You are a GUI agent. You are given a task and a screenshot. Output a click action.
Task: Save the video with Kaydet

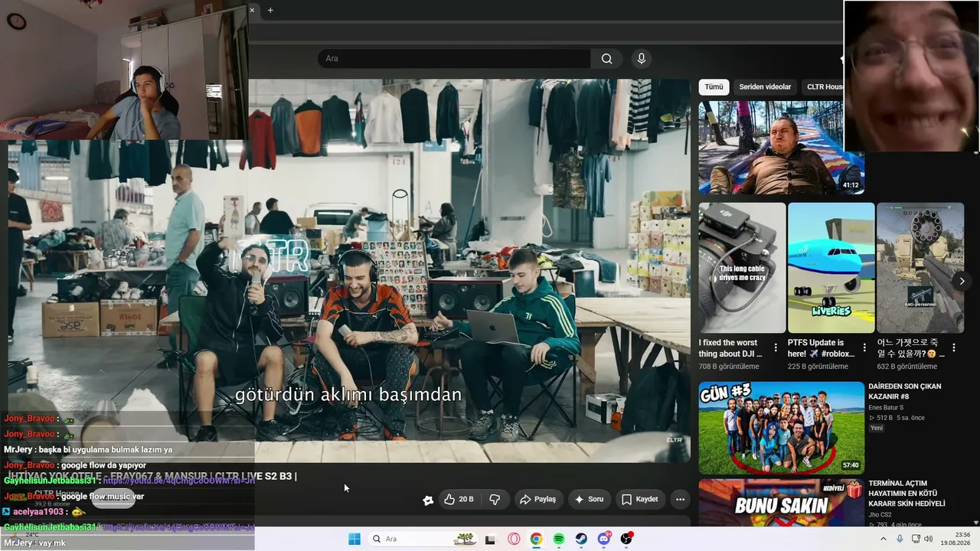(640, 499)
